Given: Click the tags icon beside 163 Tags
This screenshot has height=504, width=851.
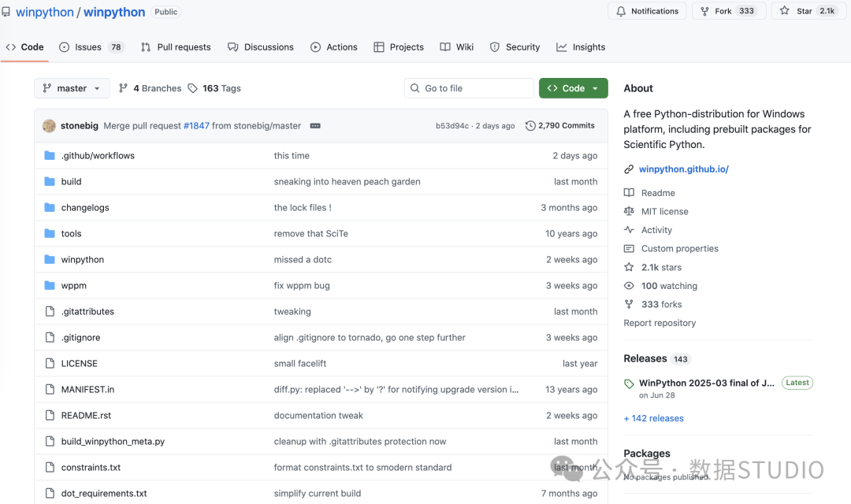Looking at the screenshot, I should [x=193, y=88].
